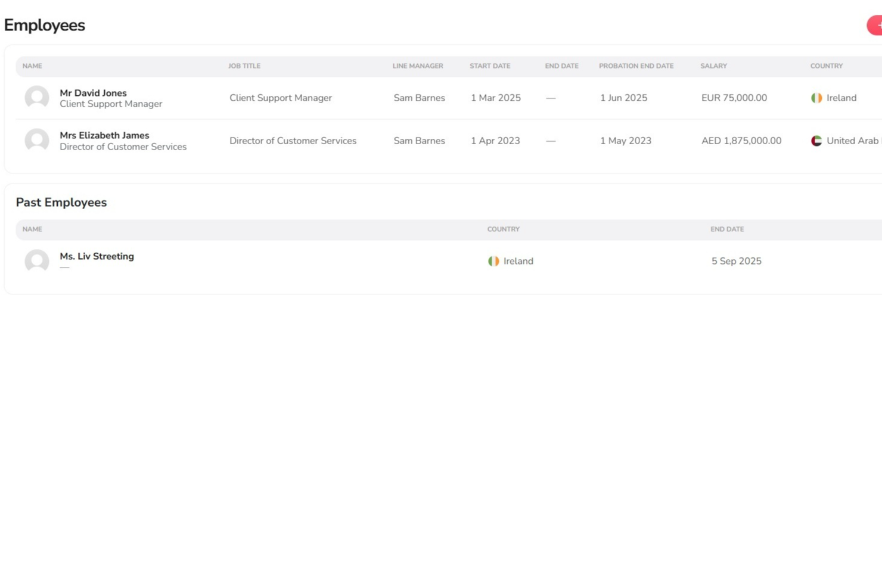
Task: Select the NAME column header
Action: [x=32, y=66]
